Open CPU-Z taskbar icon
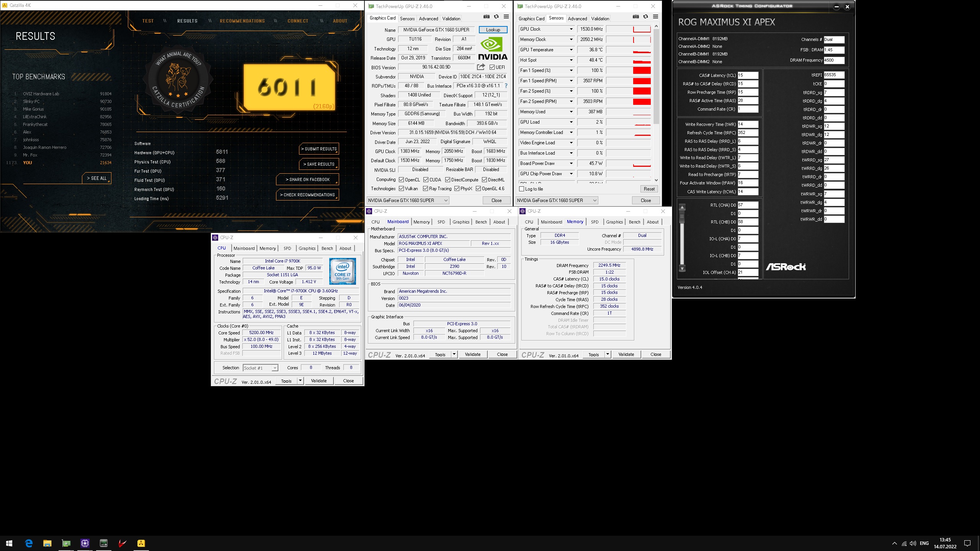This screenshot has height=551, width=980. coord(85,543)
